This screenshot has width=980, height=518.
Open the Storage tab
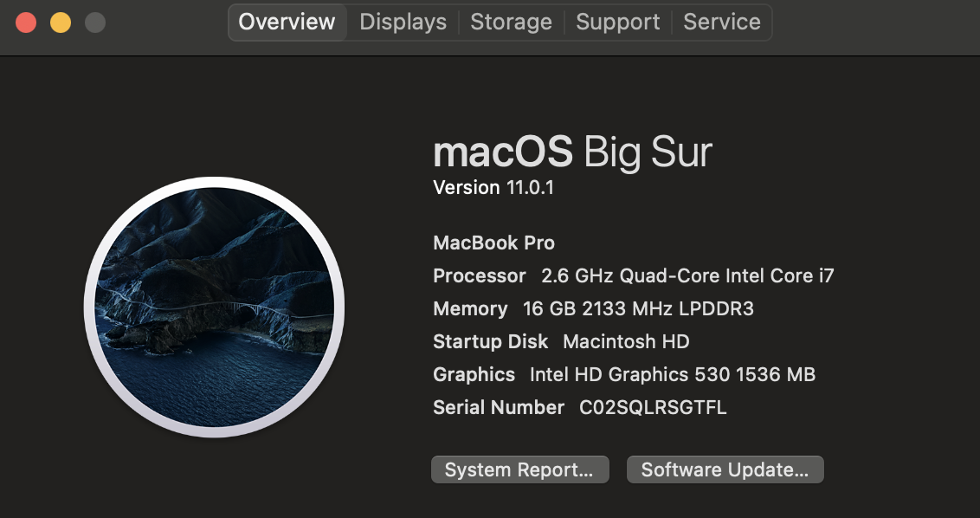point(511,23)
